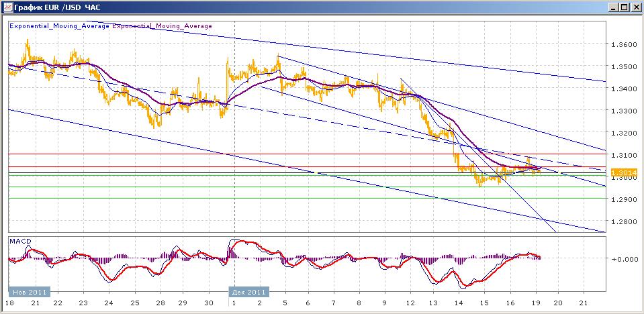Image resolution: width=644 pixels, height=314 pixels.
Task: Click the 1.3300 price axis label
Action: tap(624, 111)
